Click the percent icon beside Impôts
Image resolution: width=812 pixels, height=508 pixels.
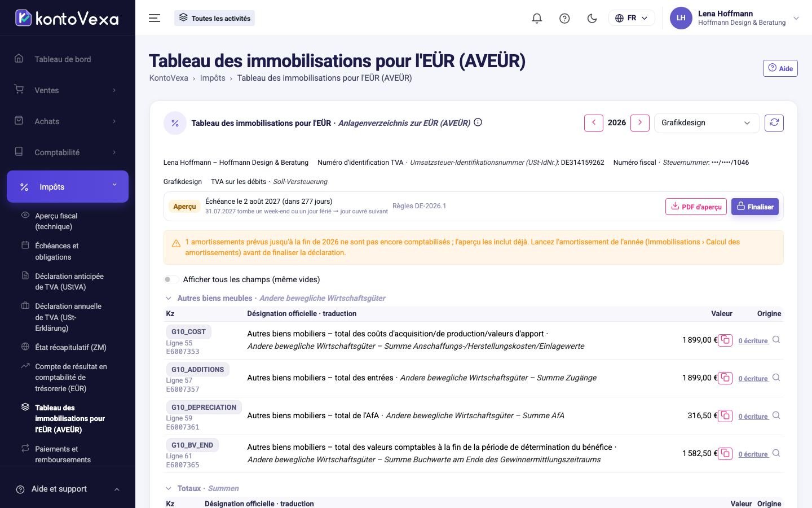[24, 187]
